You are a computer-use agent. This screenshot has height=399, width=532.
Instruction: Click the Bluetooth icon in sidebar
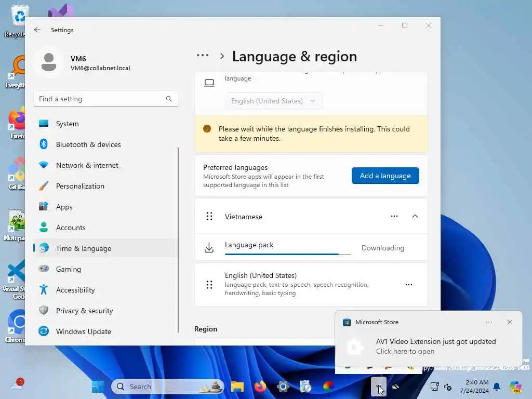(44, 144)
